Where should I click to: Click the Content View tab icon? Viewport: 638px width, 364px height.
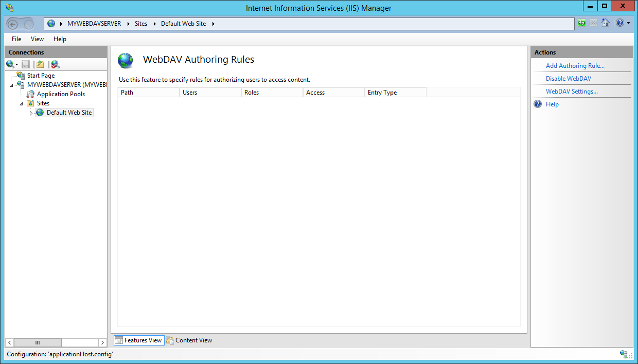[x=170, y=340]
